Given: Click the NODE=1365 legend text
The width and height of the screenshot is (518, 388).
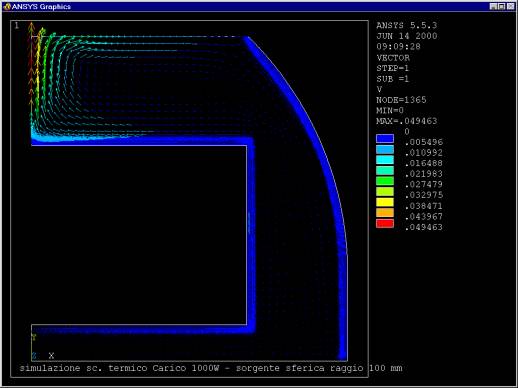Looking at the screenshot, I should (x=401, y=100).
